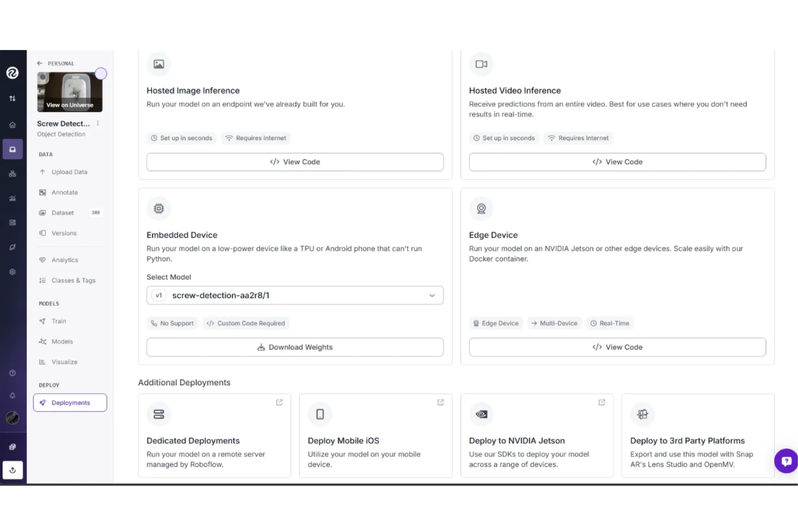
Task: Open the notifications bell icon
Action: tap(12, 395)
